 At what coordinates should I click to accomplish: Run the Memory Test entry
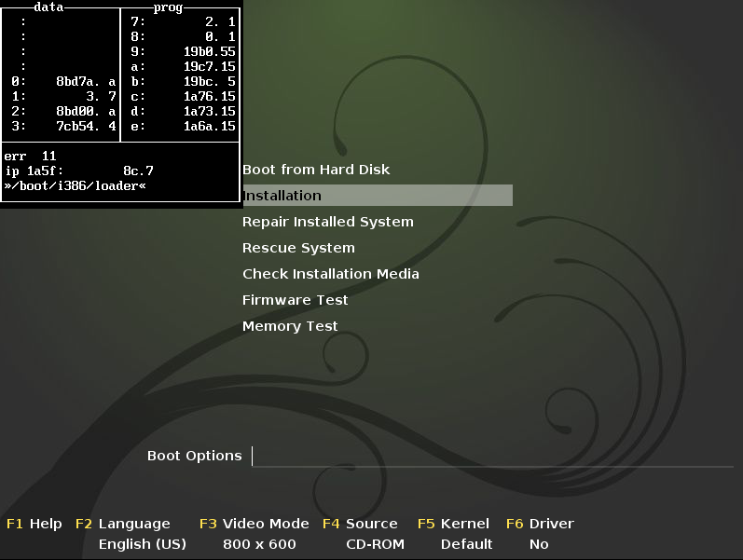tap(290, 326)
